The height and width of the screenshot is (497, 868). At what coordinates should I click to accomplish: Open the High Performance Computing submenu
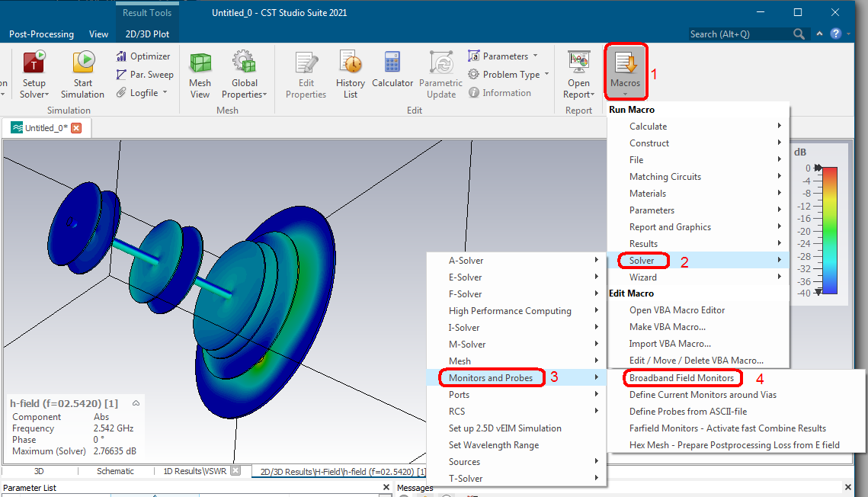click(x=517, y=310)
